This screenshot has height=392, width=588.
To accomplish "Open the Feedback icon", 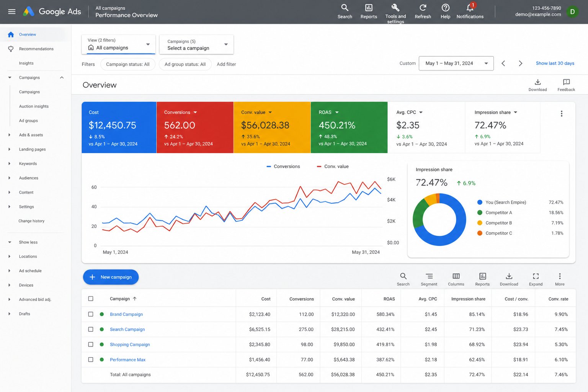I will 566,85.
